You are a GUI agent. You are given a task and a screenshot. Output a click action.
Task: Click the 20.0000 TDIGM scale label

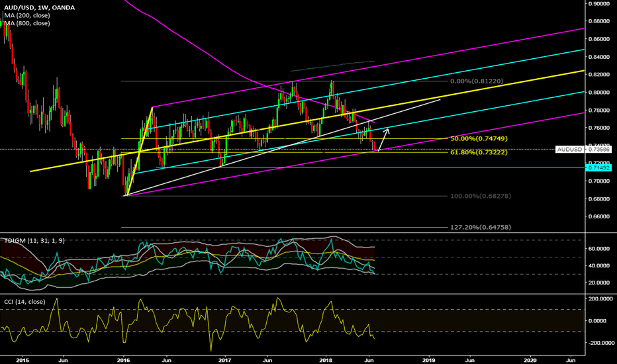click(598, 283)
